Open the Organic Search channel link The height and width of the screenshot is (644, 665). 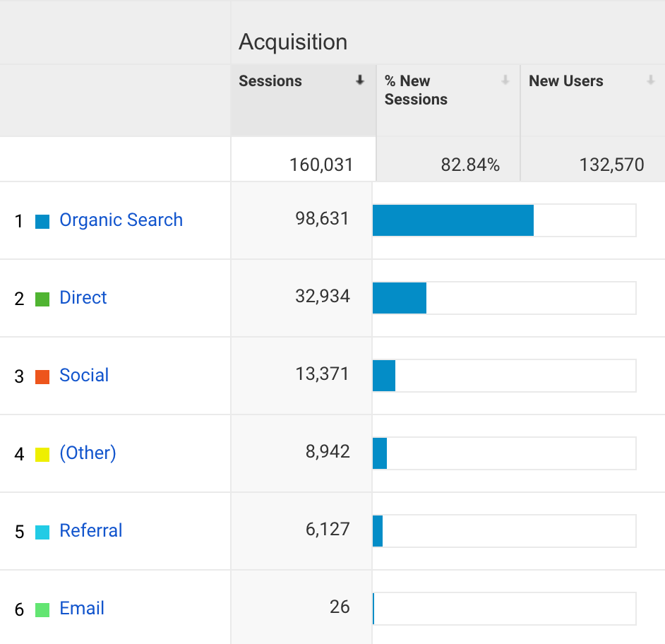[121, 220]
